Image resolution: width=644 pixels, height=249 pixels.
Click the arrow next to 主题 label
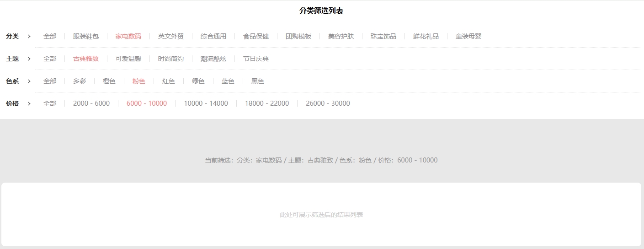pyautogui.click(x=29, y=59)
